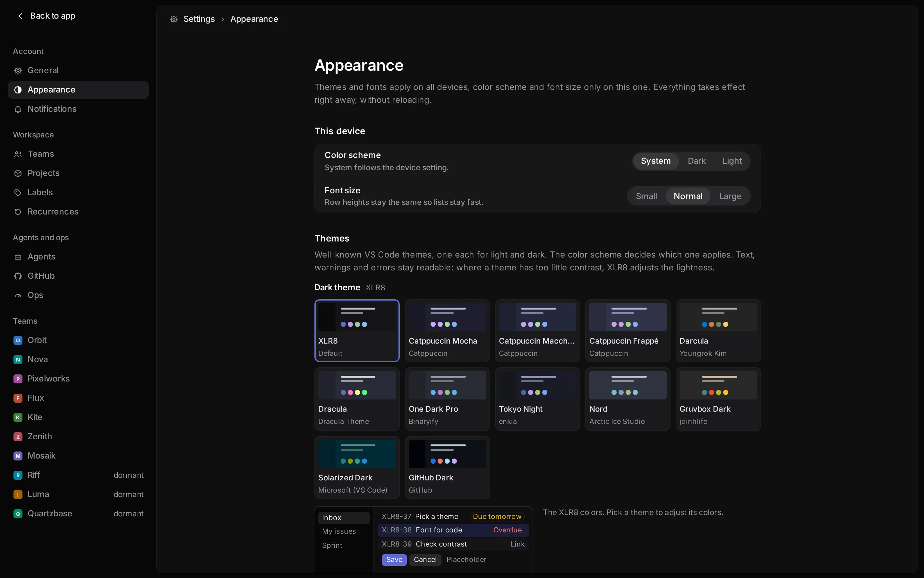The height and width of the screenshot is (578, 924).
Task: Click the gear icon next to Settings breadcrumb
Action: click(174, 19)
